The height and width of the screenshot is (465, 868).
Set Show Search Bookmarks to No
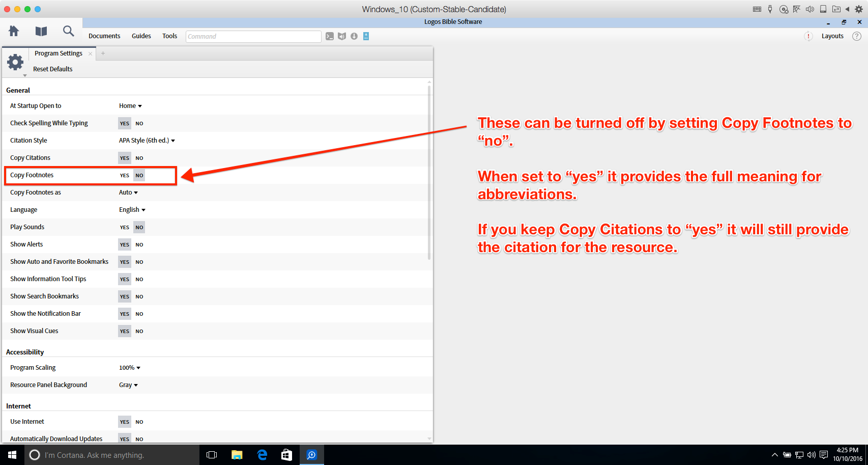pyautogui.click(x=139, y=296)
